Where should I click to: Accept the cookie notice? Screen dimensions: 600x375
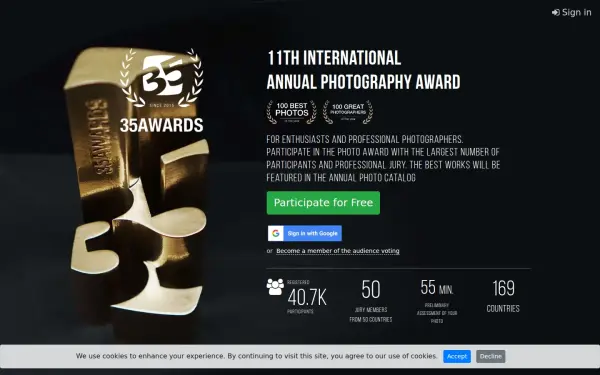coord(457,356)
